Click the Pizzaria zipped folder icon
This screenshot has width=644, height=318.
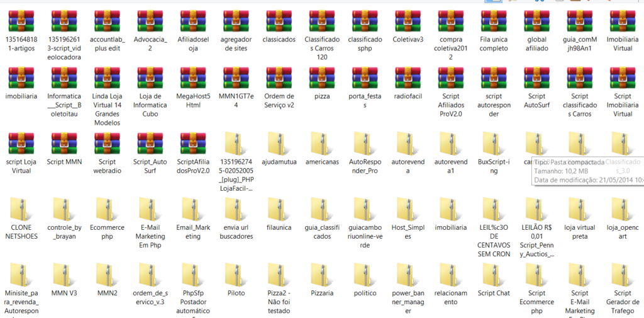pos(322,275)
